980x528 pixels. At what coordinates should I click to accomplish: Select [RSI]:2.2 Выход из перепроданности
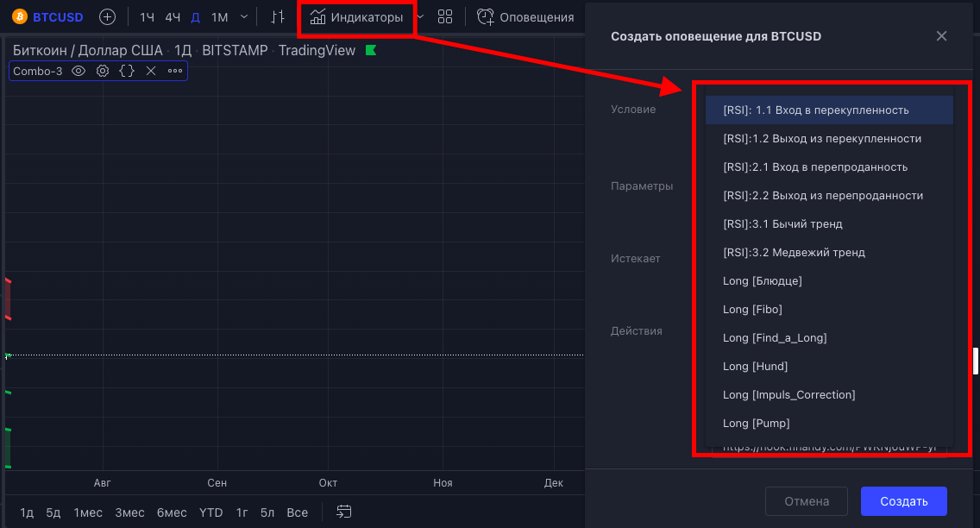tap(829, 196)
